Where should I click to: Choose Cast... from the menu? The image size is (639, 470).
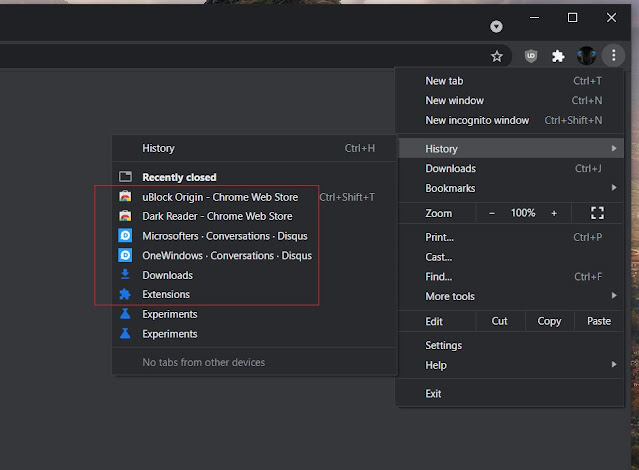[509, 257]
